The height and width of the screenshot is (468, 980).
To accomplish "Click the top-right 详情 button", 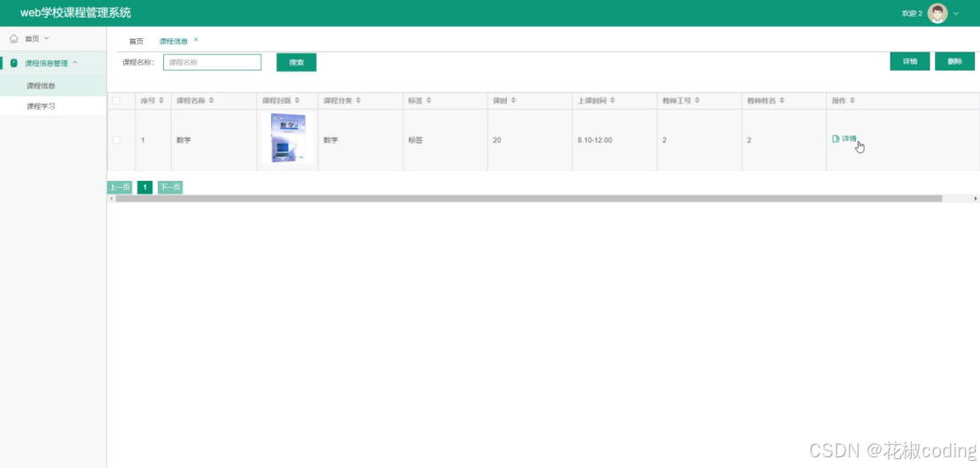I will pos(910,61).
